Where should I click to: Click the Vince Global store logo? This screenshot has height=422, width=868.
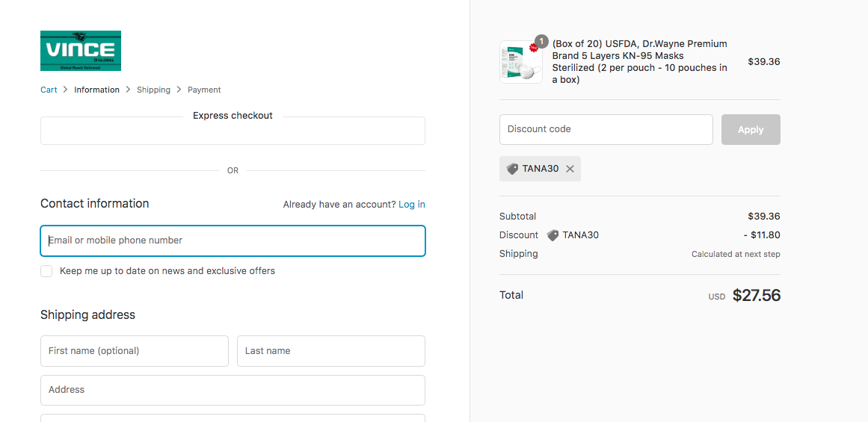coord(81,51)
